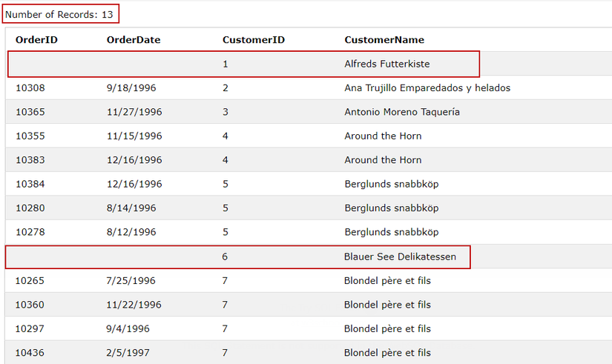Click the OrderDate column header
This screenshot has width=612, height=364.
point(134,40)
